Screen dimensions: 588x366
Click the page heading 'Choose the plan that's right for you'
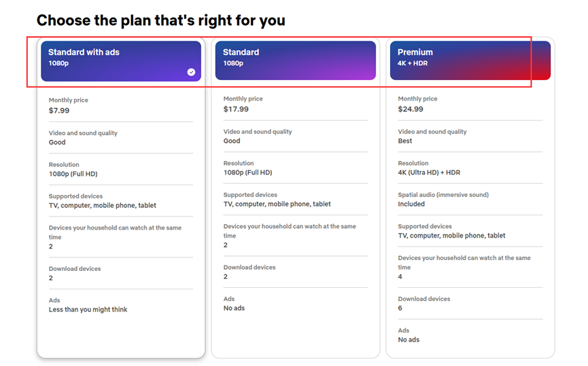(x=161, y=20)
